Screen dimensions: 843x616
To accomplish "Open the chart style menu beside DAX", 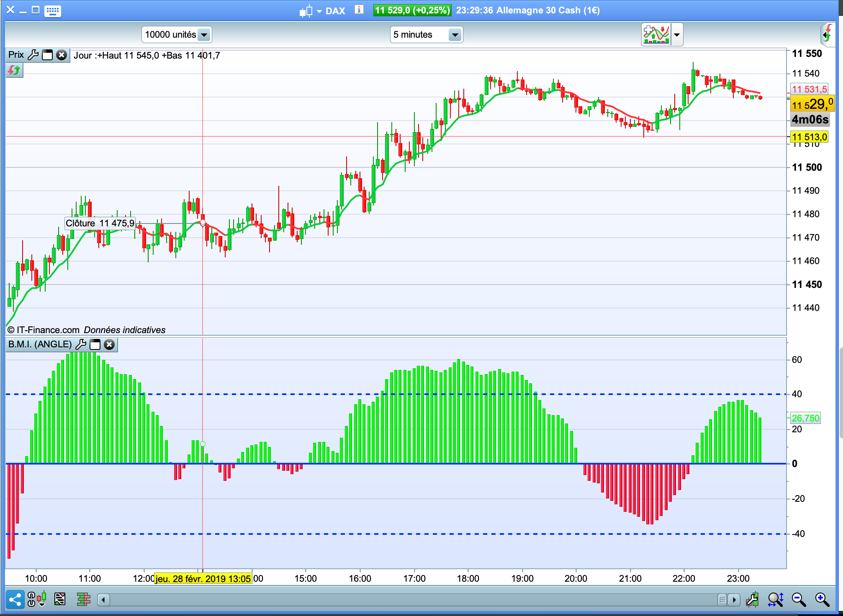I will pos(310,11).
